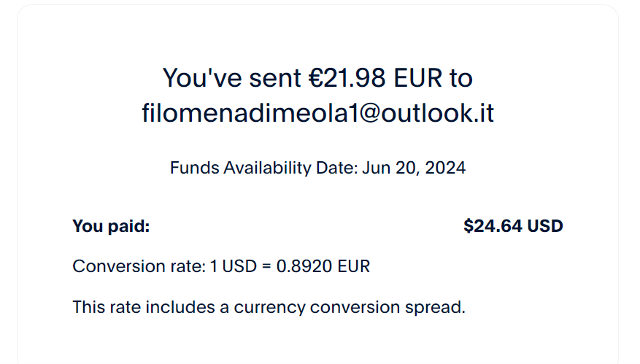The height and width of the screenshot is (364, 640).
Task: Click the $24.64 USD paid amount
Action: pyautogui.click(x=513, y=226)
